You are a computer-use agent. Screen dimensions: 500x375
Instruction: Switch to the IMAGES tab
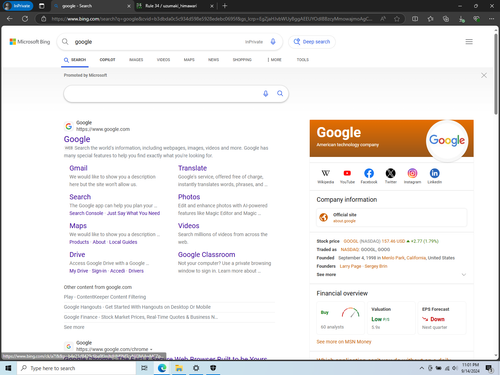[136, 60]
